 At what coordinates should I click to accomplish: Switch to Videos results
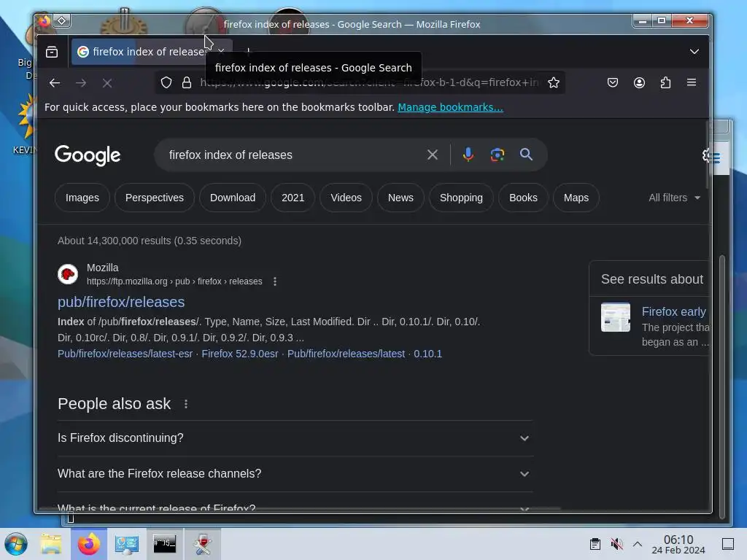(x=347, y=198)
